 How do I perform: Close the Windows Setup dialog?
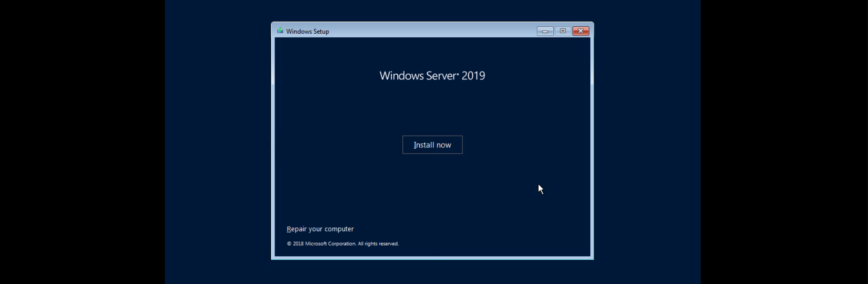tap(580, 31)
